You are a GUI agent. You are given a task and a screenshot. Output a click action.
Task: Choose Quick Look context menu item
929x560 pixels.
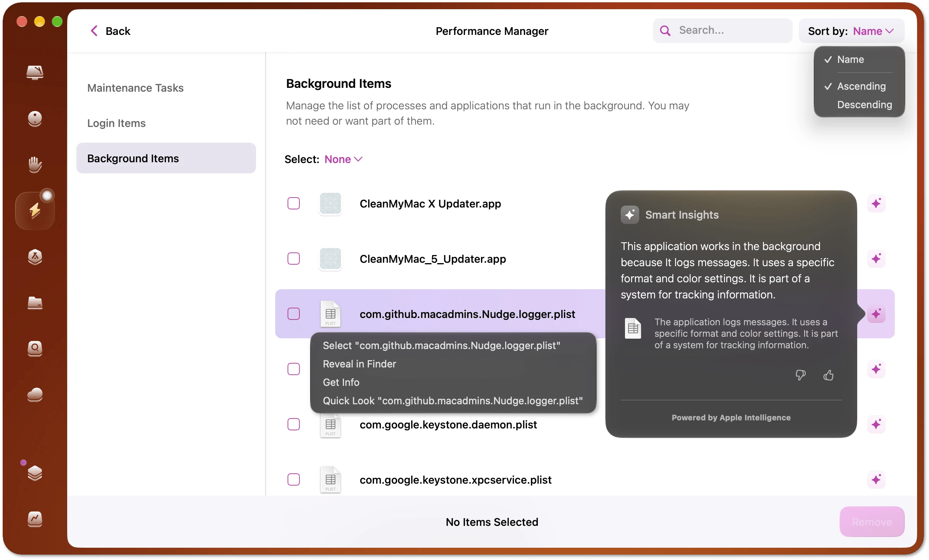(x=453, y=401)
